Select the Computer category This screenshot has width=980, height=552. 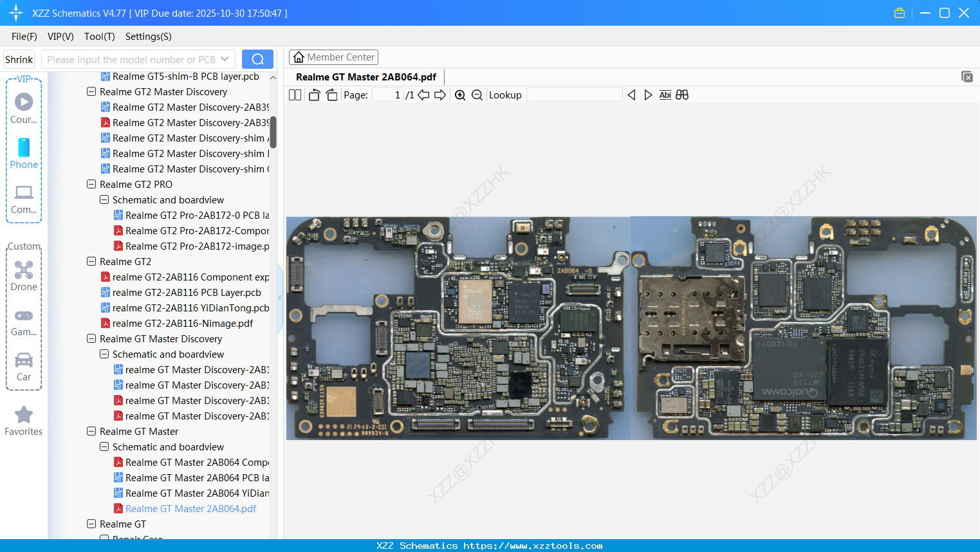click(x=24, y=199)
